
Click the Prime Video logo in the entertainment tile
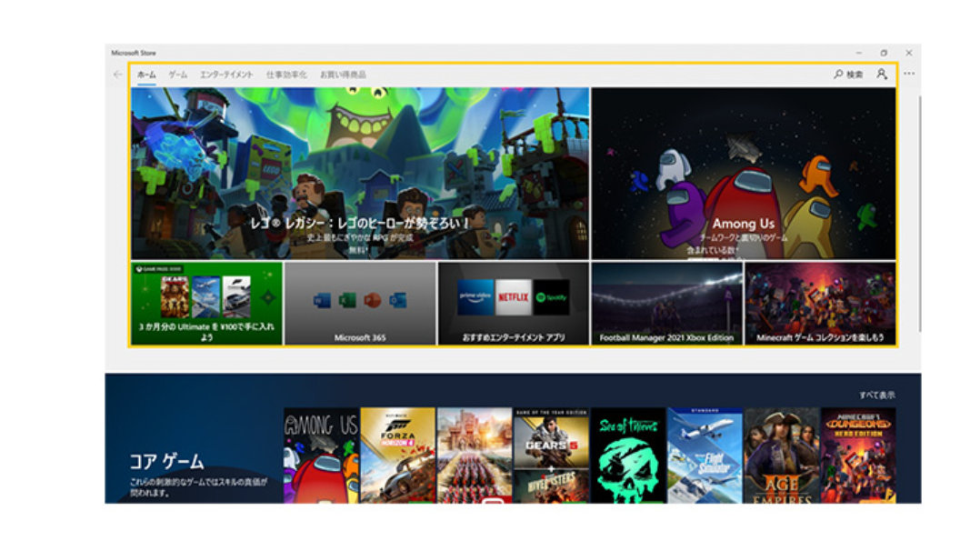475,297
